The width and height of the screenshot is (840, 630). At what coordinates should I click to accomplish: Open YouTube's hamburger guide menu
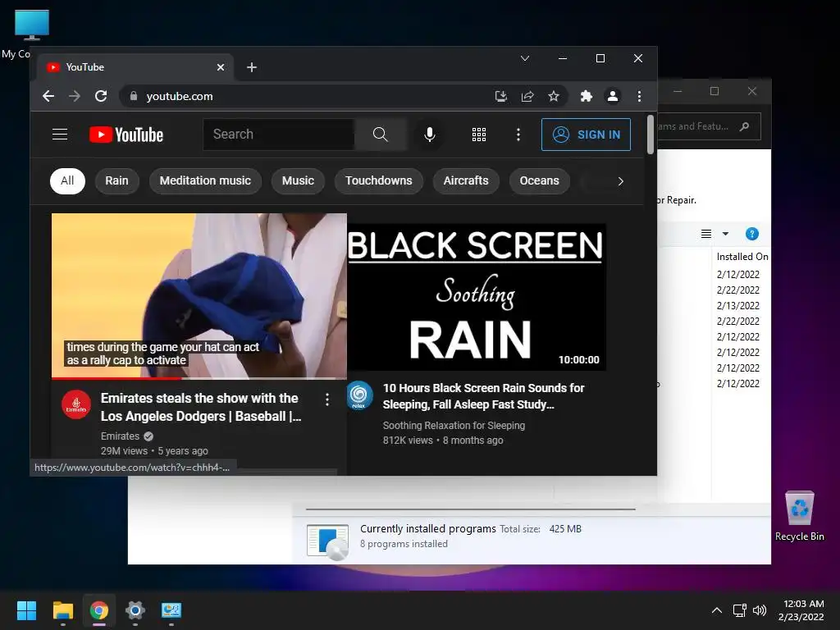[60, 134]
